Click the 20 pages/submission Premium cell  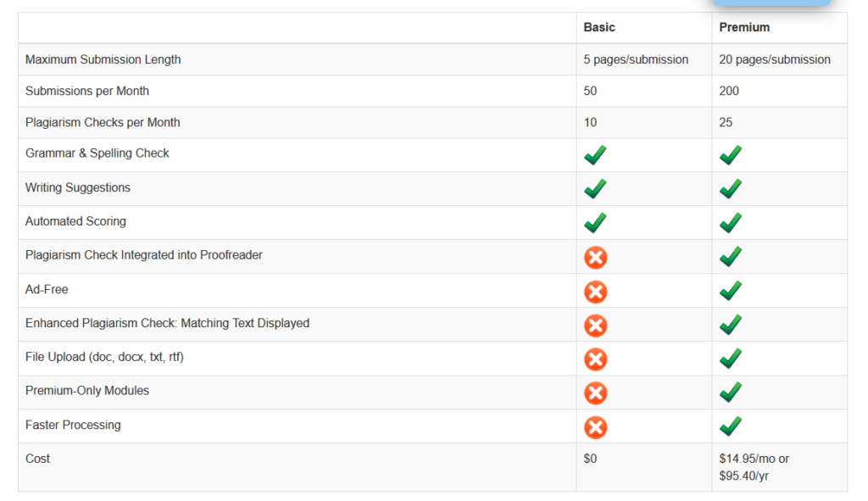click(775, 59)
